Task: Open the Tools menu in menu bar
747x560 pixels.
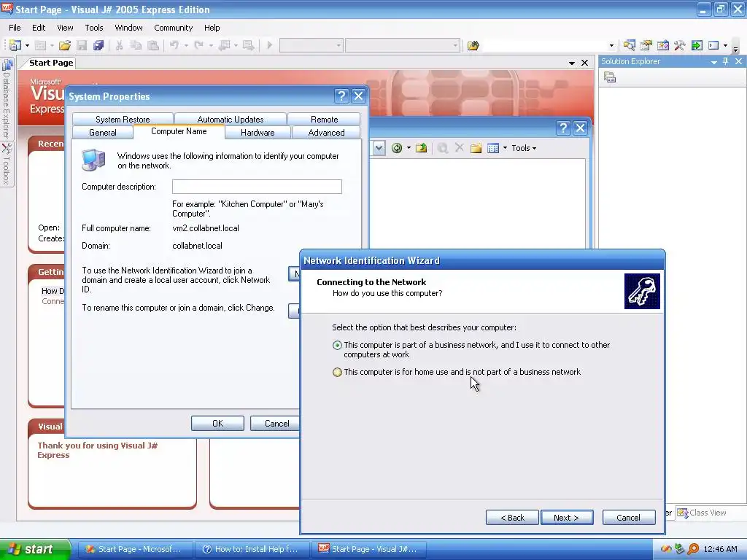Action: [x=94, y=28]
